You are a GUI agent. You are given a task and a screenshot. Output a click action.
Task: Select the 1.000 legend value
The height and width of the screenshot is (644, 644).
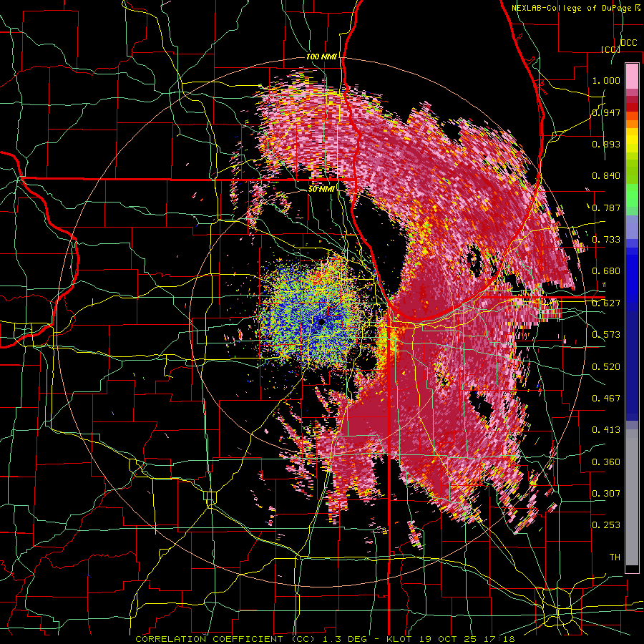point(606,80)
